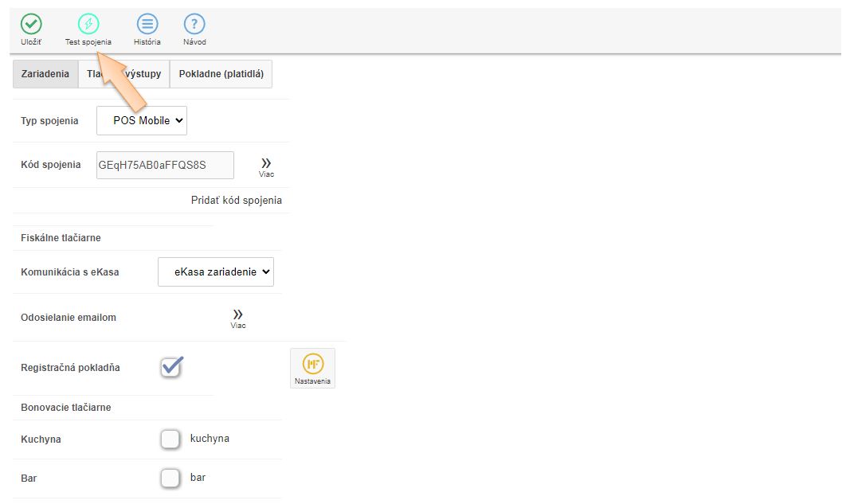Open MF Nastavenia for the registračná pokladňa
Screen dimensions: 854x504
(x=312, y=368)
